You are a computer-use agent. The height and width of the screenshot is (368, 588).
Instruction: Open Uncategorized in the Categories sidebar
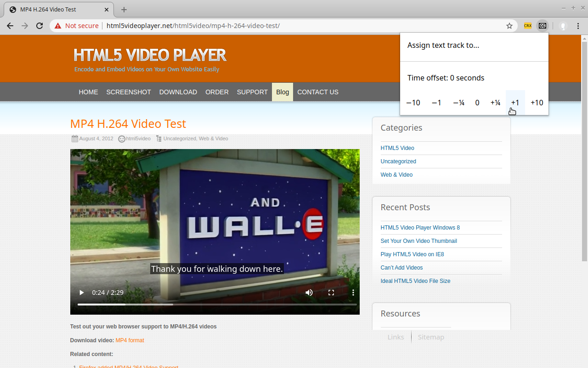click(398, 161)
